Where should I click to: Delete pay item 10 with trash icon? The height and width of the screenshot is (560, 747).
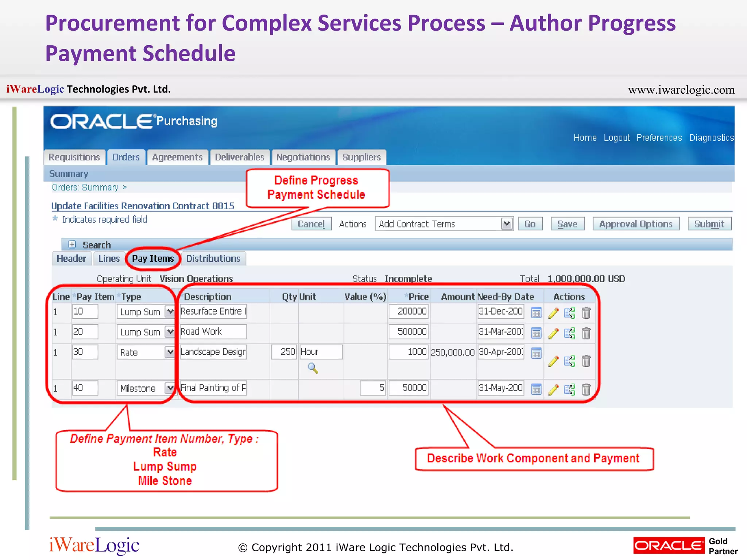point(586,313)
